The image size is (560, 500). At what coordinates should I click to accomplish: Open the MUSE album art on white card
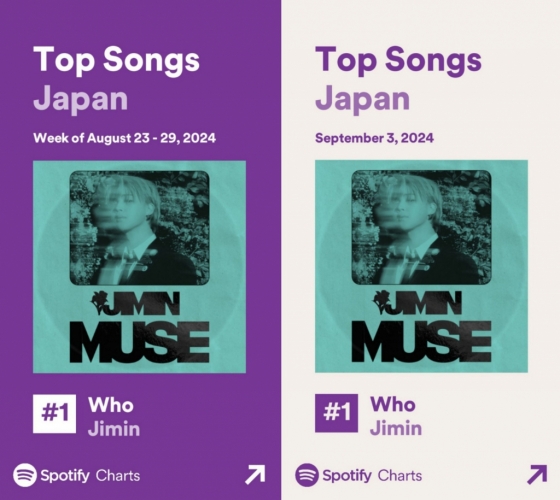(421, 266)
